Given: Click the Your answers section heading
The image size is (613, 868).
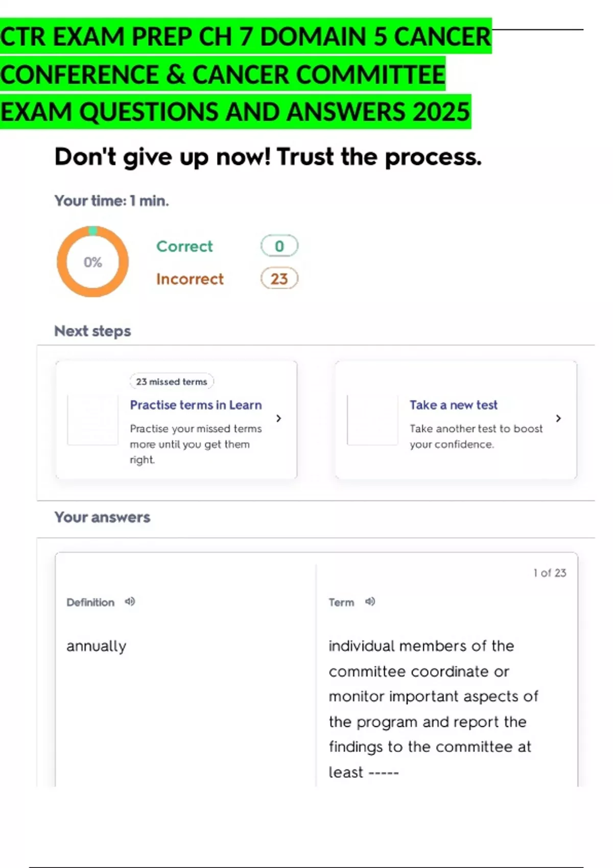Looking at the screenshot, I should coord(102,517).
